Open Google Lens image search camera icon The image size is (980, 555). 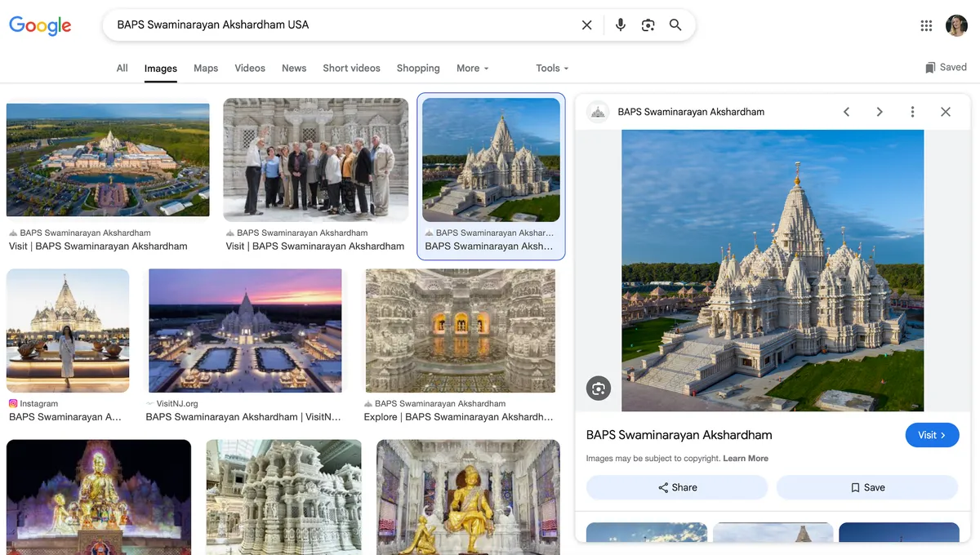point(648,25)
